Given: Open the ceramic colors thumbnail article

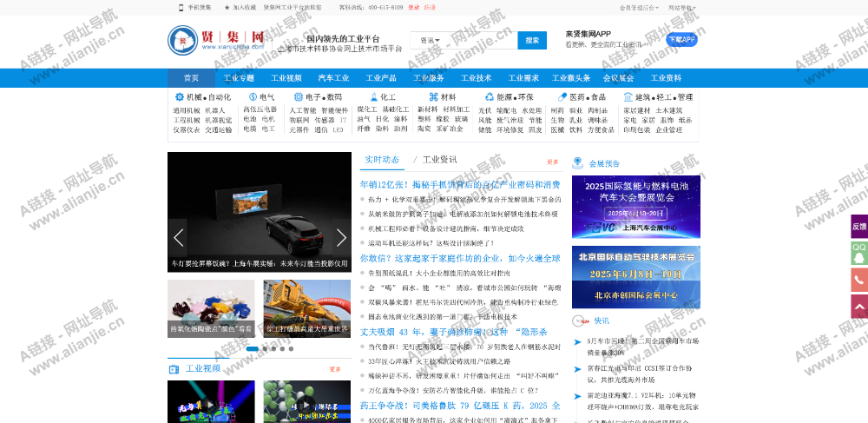Looking at the screenshot, I should (x=211, y=309).
